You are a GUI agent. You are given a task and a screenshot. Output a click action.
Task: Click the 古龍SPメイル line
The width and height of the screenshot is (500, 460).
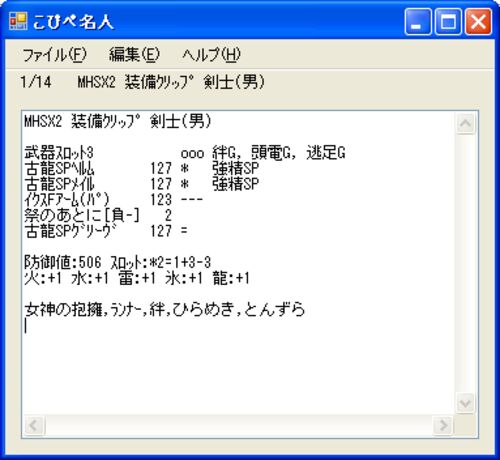coord(142,184)
